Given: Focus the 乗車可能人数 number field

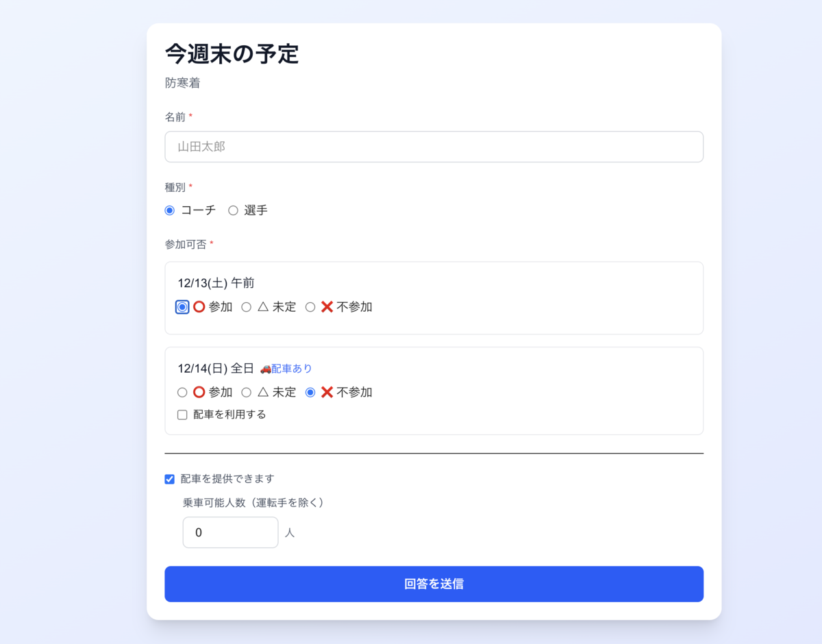Looking at the screenshot, I should click(x=230, y=532).
